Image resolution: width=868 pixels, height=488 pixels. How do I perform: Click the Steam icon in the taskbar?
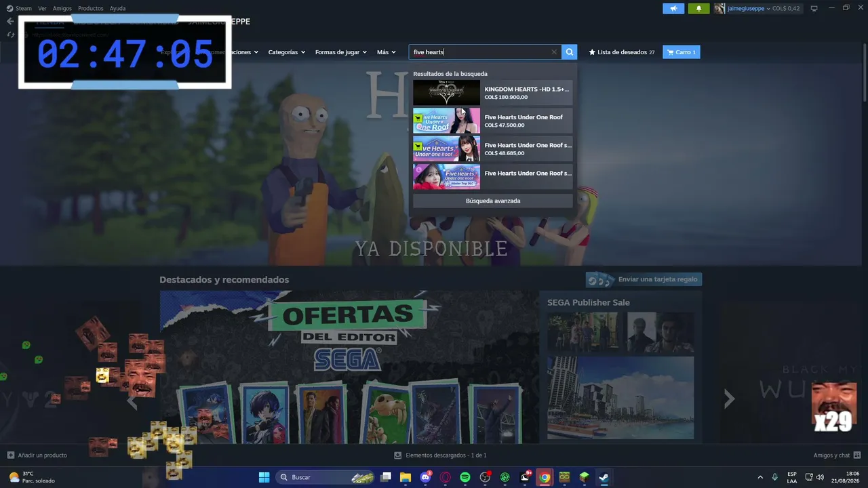604,477
